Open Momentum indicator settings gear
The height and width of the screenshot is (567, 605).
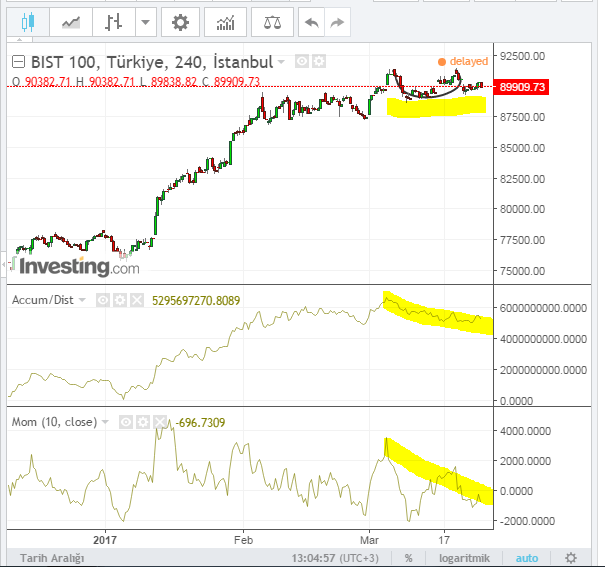(143, 422)
